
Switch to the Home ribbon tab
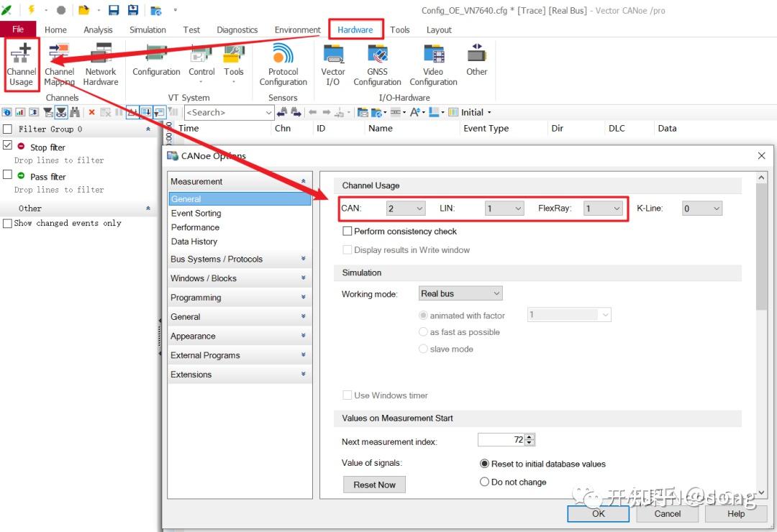point(55,29)
